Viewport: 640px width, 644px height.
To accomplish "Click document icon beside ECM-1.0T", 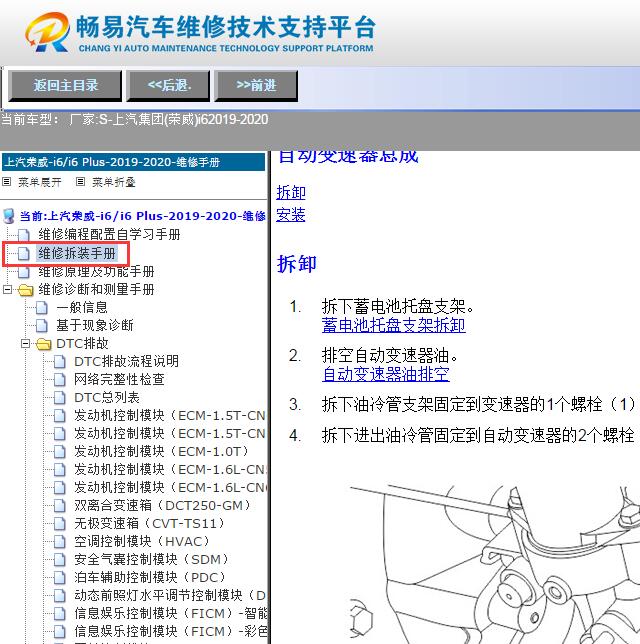I will [x=60, y=451].
